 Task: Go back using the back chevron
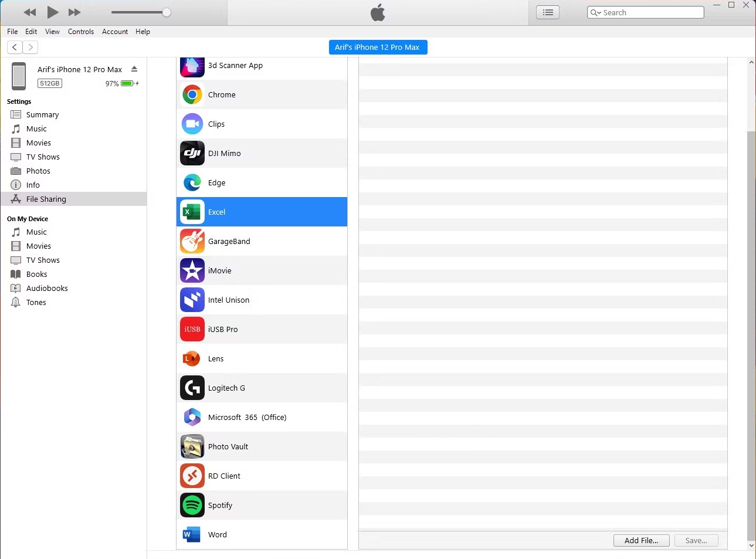15,47
